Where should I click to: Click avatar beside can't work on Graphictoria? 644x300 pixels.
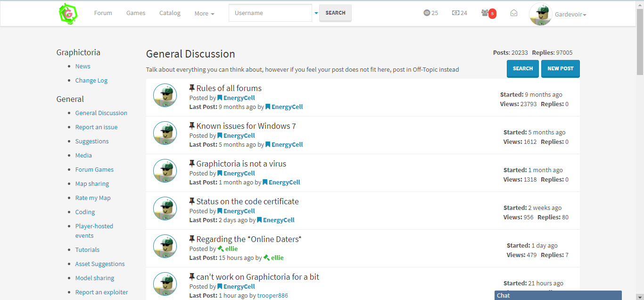[165, 284]
